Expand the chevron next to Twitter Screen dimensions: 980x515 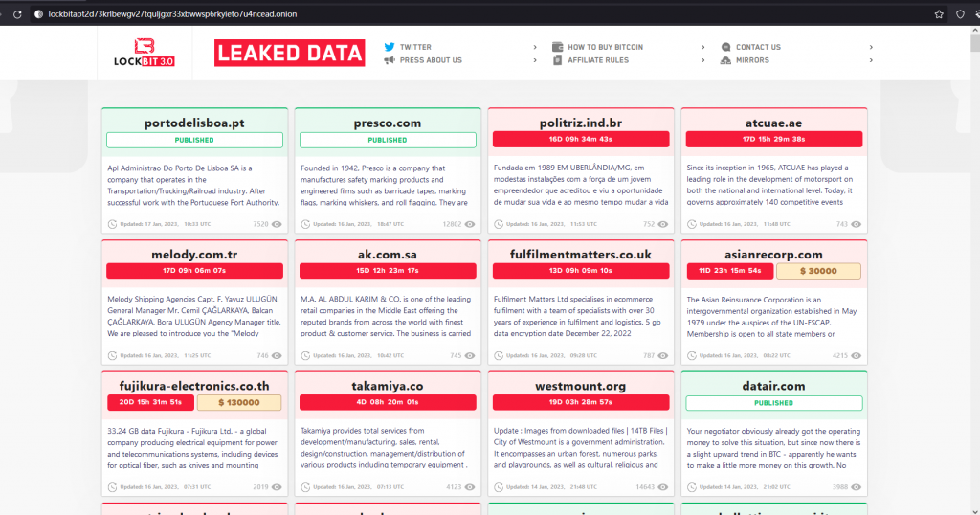coord(535,47)
